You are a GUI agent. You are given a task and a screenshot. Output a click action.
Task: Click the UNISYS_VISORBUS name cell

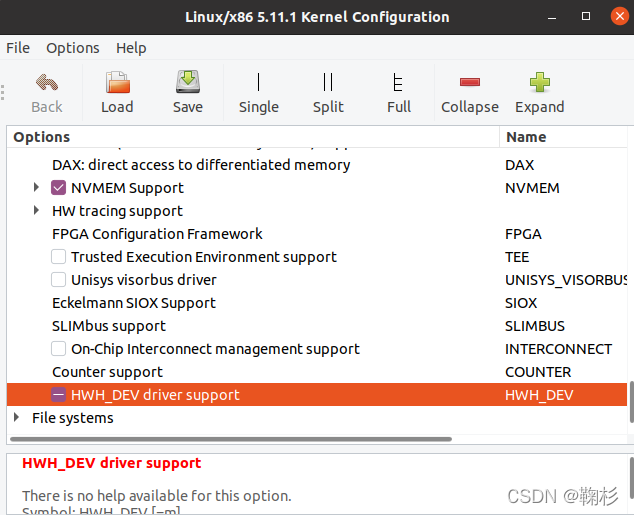566,280
